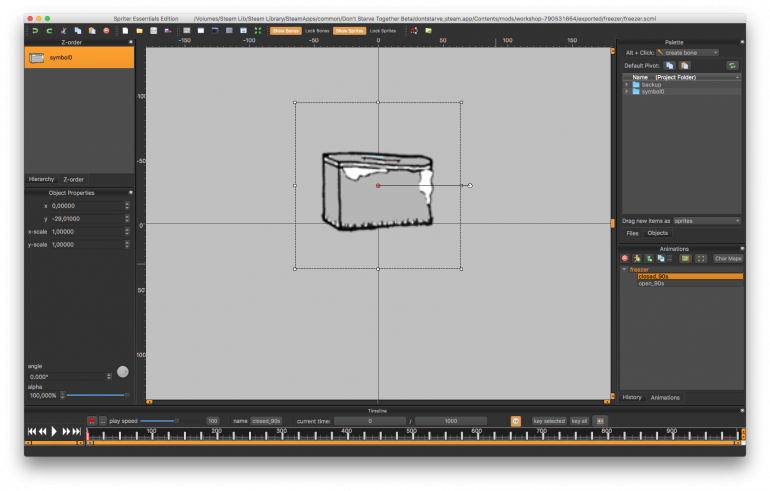The height and width of the screenshot is (491, 770).
Task: Click the green fullscreen arrows icon
Action: click(x=258, y=30)
